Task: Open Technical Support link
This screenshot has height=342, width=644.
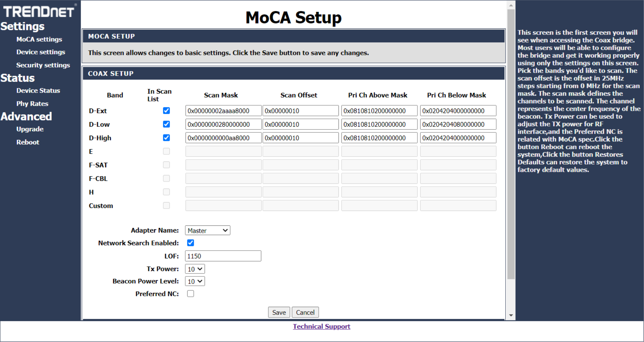Action: coord(321,326)
